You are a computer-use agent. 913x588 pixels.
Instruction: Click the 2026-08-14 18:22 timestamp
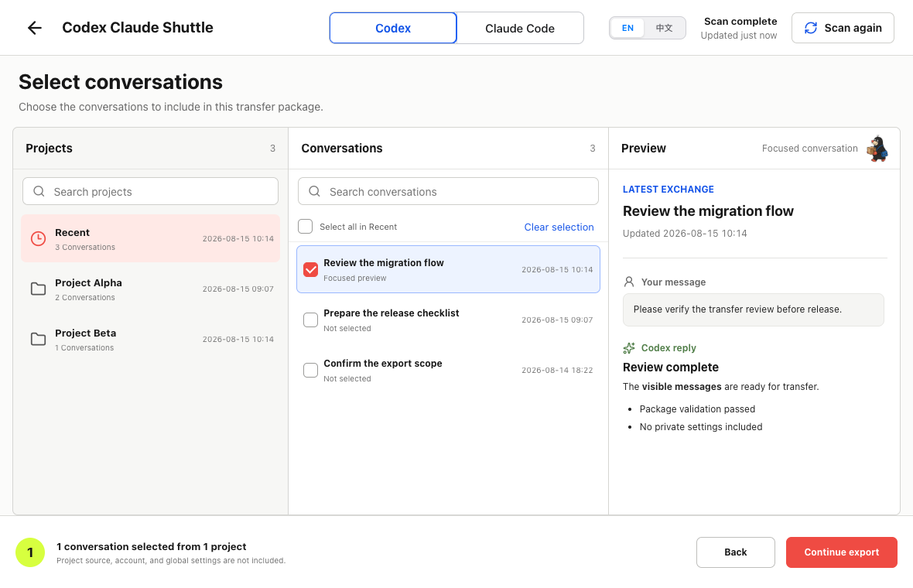point(556,371)
